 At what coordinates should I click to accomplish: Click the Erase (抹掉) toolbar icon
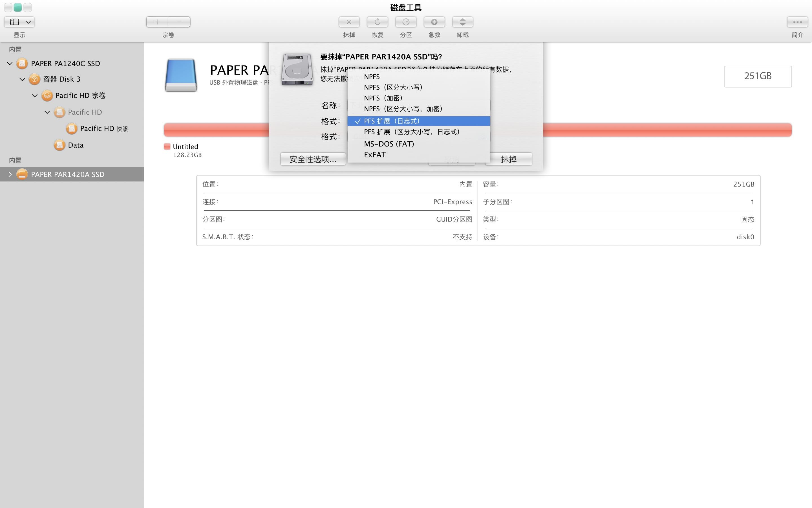point(349,22)
